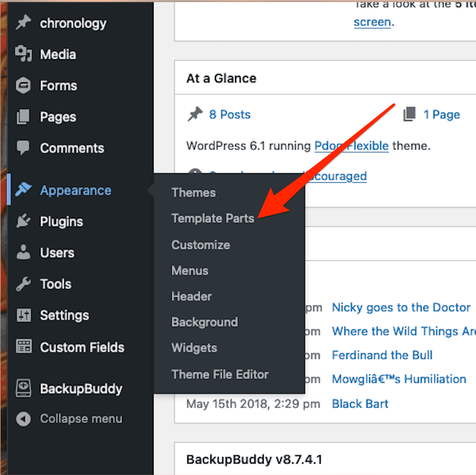Open the Ferdinand the Bull post
The image size is (476, 475).
[x=382, y=355]
